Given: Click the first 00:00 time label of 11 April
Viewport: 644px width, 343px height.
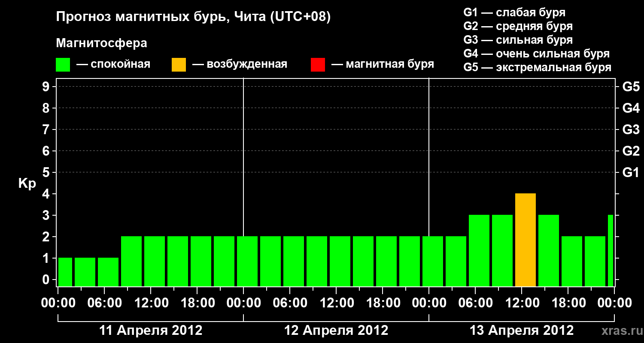Looking at the screenshot, I should (x=58, y=303).
